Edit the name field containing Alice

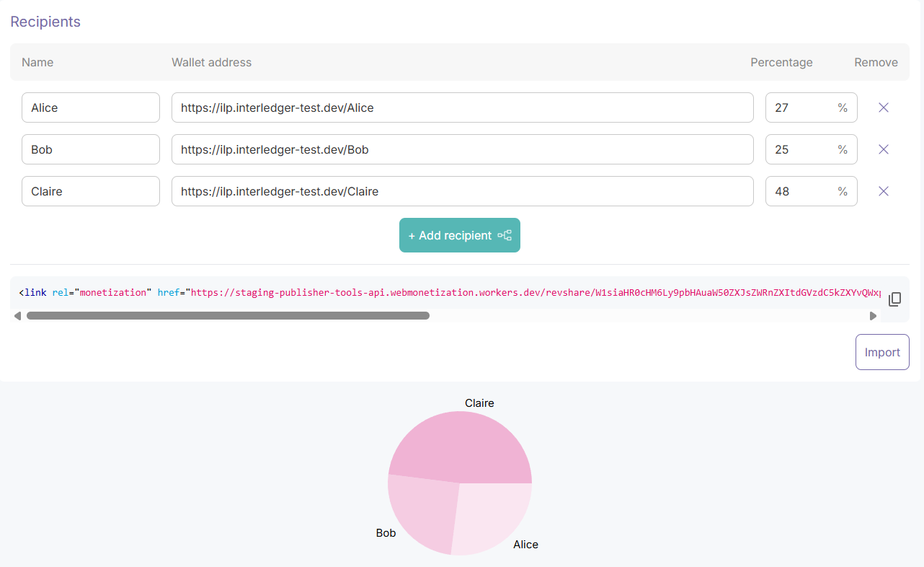(91, 107)
